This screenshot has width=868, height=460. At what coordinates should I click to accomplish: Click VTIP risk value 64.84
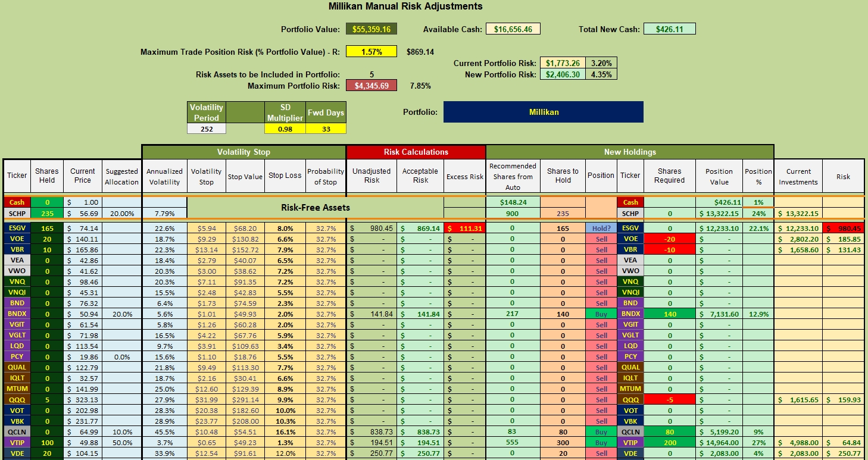(843, 442)
